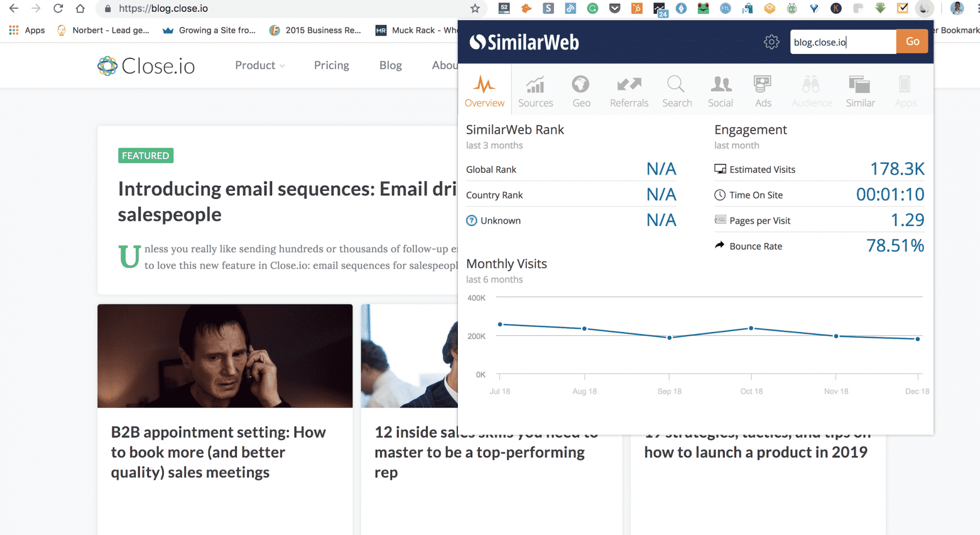Image resolution: width=980 pixels, height=535 pixels.
Task: Click the Pocket extension icon
Action: (615, 8)
